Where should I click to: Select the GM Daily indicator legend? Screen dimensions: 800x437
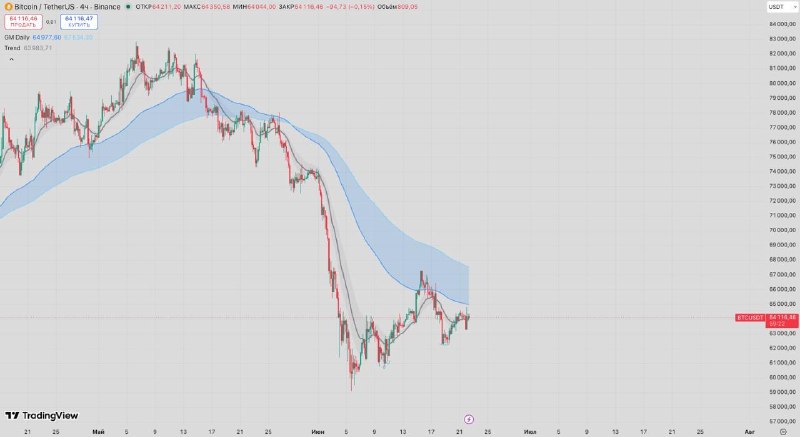tap(17, 38)
